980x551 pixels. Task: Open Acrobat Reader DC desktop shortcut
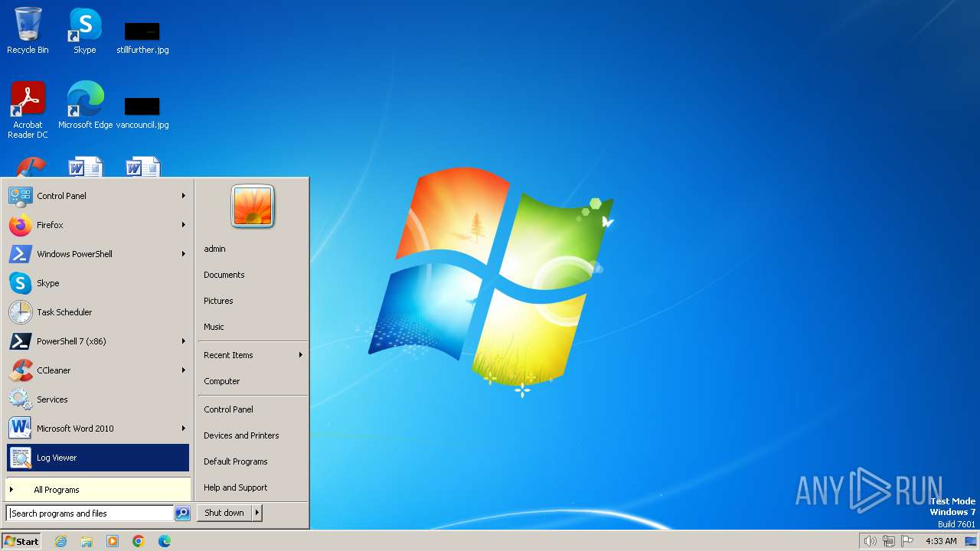pyautogui.click(x=28, y=109)
